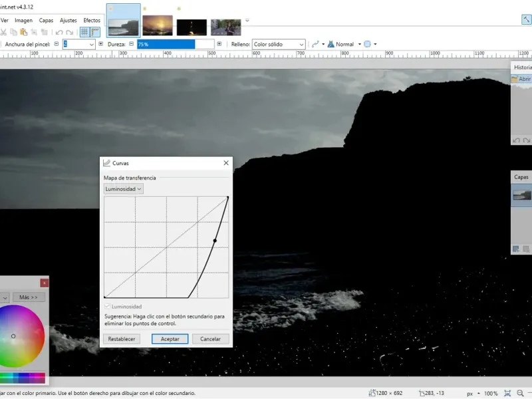Increase hardness with plus button
The height and width of the screenshot is (399, 532).
tap(219, 44)
